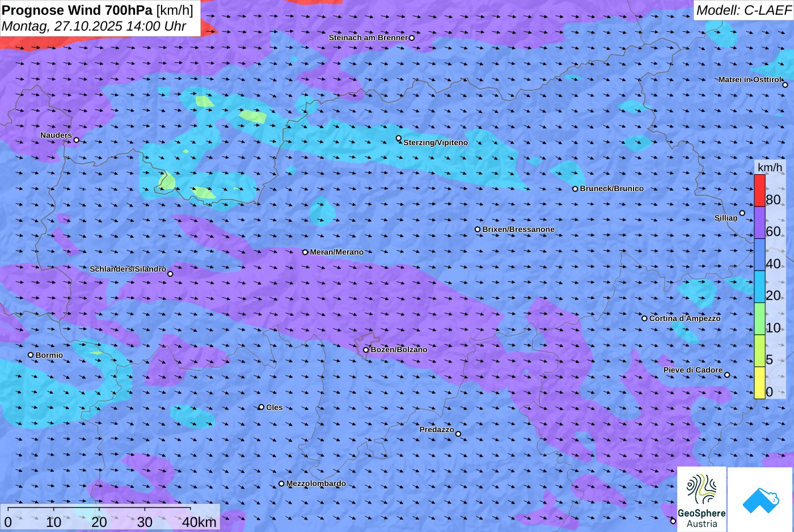Select the Pieve di Cadore marker dot
Image resolution: width=794 pixels, height=532 pixels.
tap(727, 375)
